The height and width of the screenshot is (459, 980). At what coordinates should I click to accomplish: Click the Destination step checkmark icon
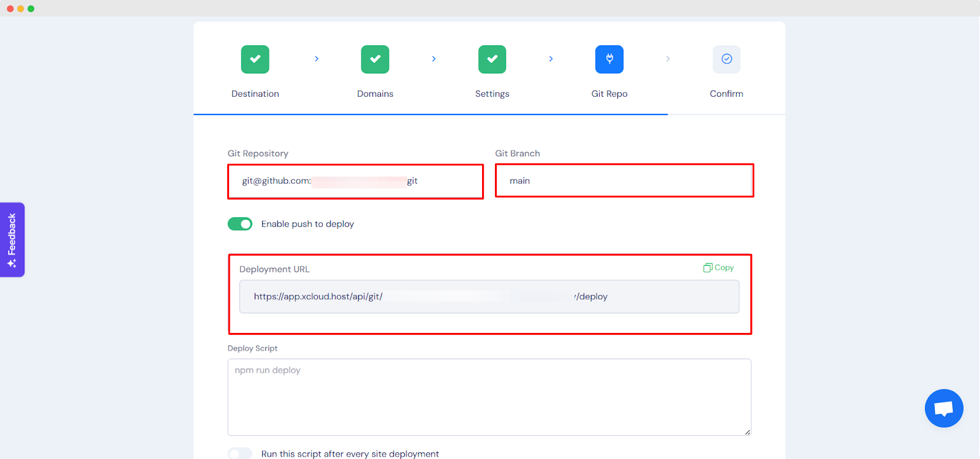[x=255, y=59]
